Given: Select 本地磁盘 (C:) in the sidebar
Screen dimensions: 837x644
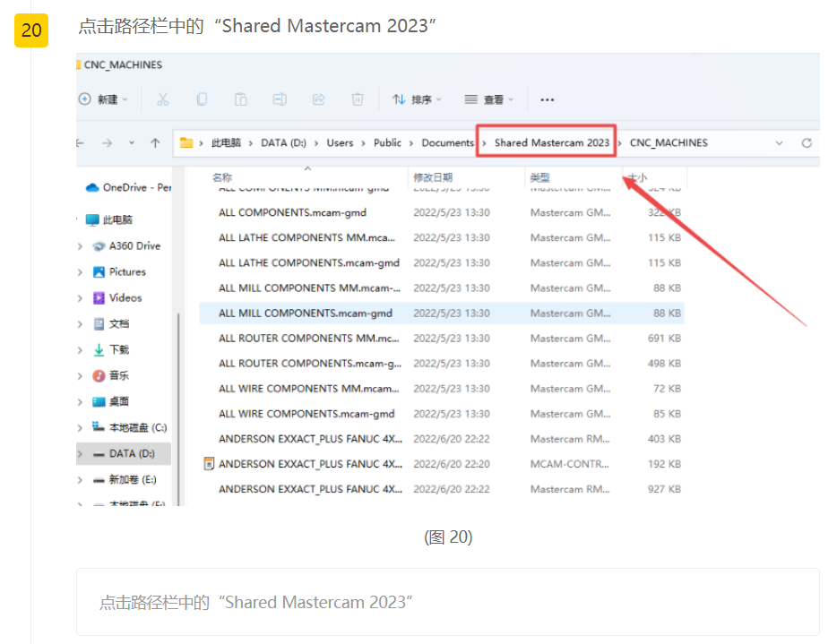Looking at the screenshot, I should [130, 427].
